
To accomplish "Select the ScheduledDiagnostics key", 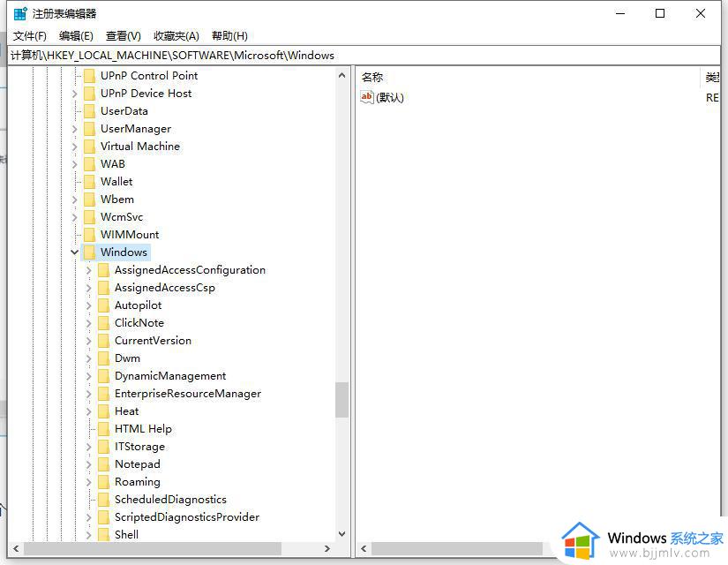I will 170,500.
